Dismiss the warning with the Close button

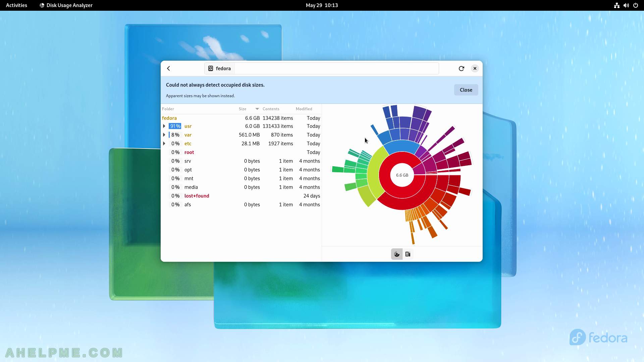[x=466, y=90]
